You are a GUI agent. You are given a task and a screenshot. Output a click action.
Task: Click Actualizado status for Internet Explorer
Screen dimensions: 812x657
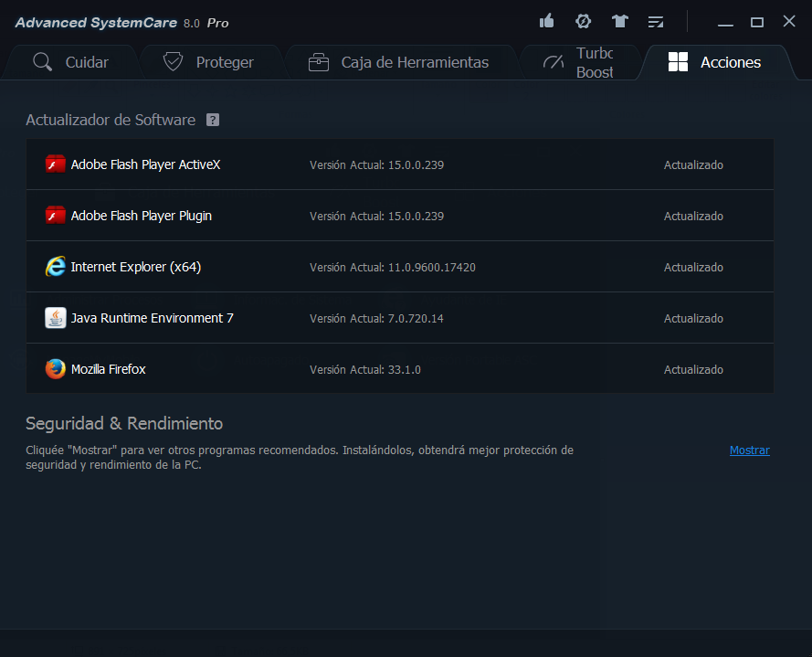pyautogui.click(x=693, y=267)
